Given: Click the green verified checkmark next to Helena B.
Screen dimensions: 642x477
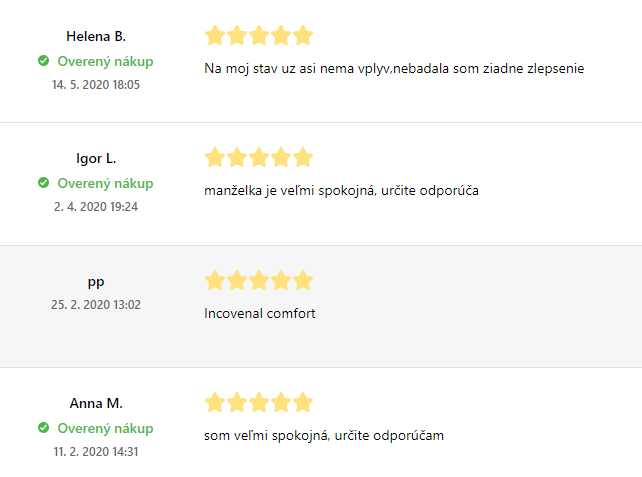Looking at the screenshot, I should (43, 61).
